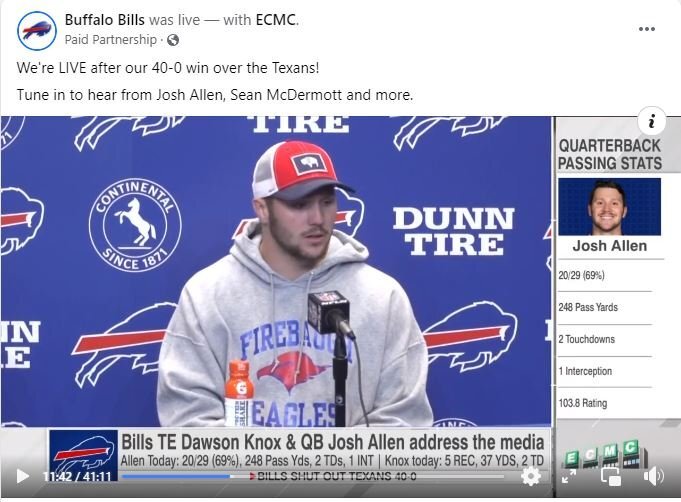
Task: Click the public globe audience icon
Action: point(173,40)
